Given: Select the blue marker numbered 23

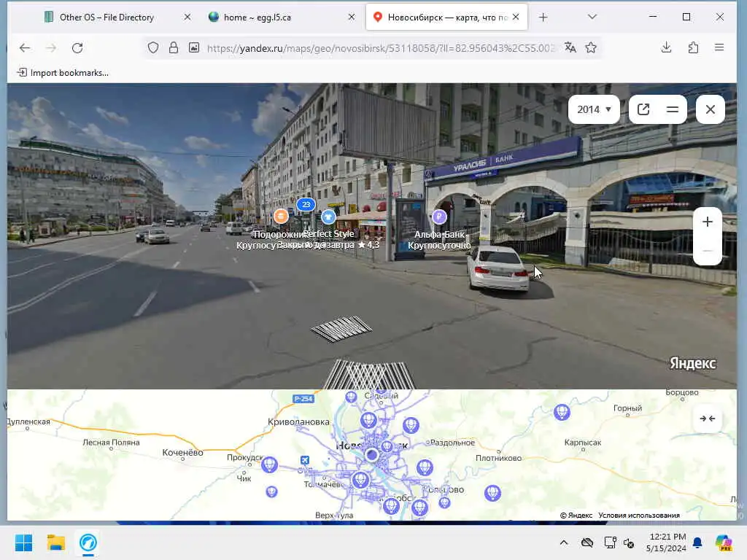Looking at the screenshot, I should click(306, 204).
